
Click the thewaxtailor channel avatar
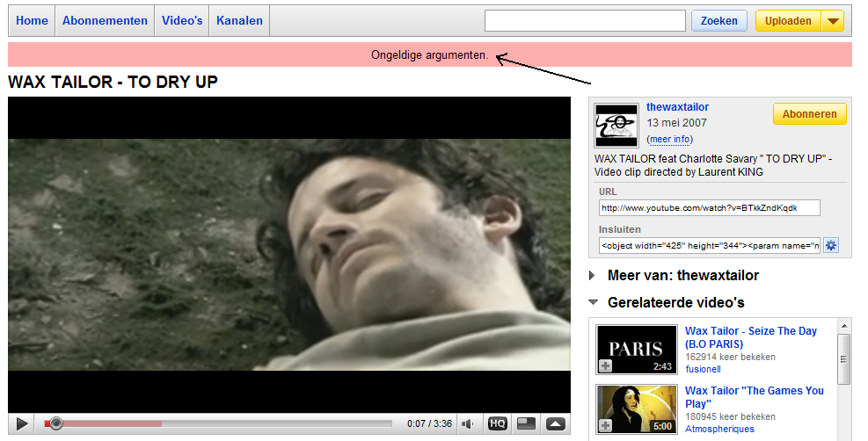point(616,126)
